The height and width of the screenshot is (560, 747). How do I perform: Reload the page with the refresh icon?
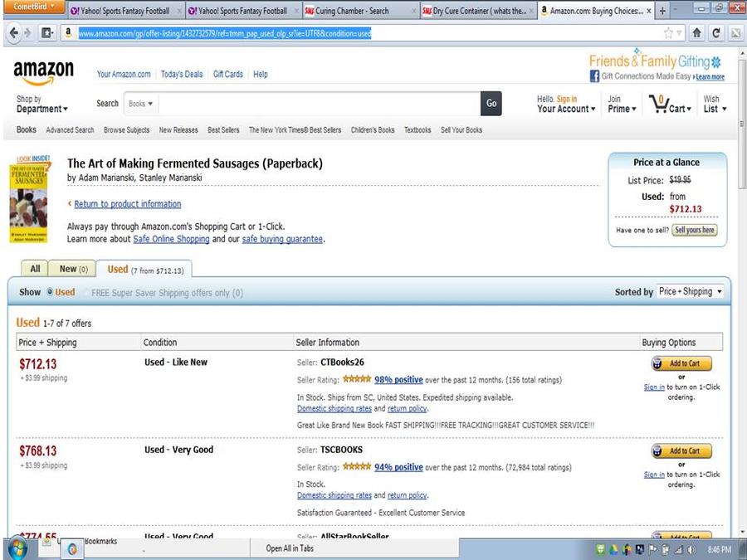[716, 34]
